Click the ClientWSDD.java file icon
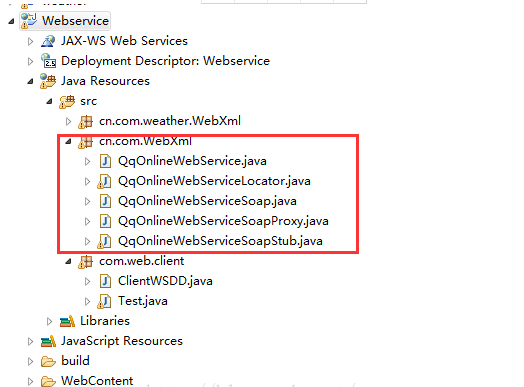524x387 pixels. coord(105,281)
